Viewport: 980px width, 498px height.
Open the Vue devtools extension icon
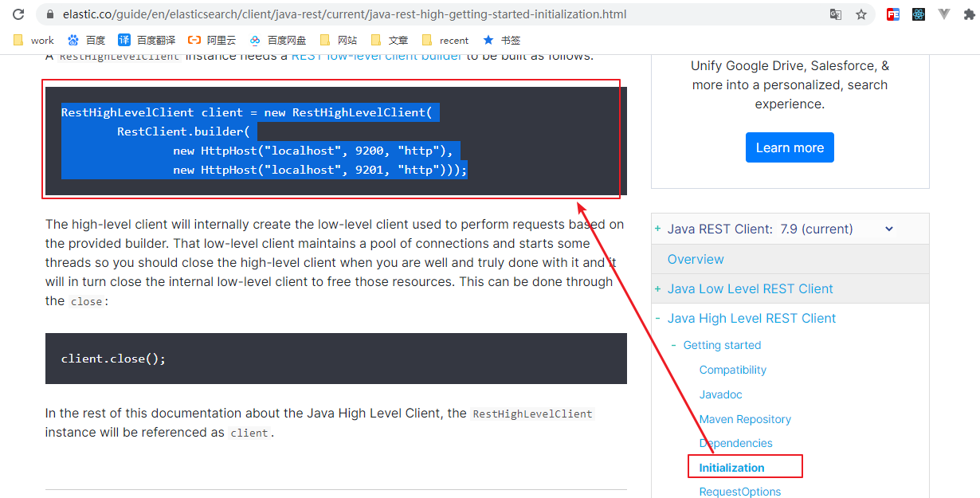click(944, 14)
